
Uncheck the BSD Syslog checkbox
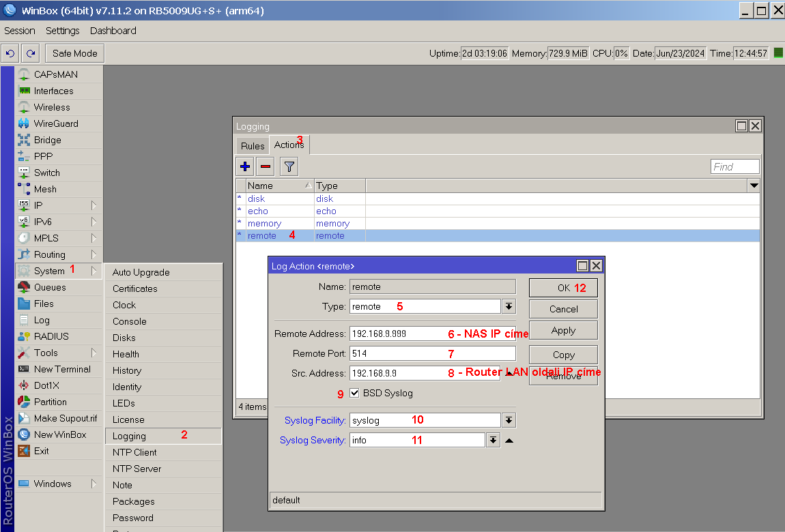coord(354,393)
